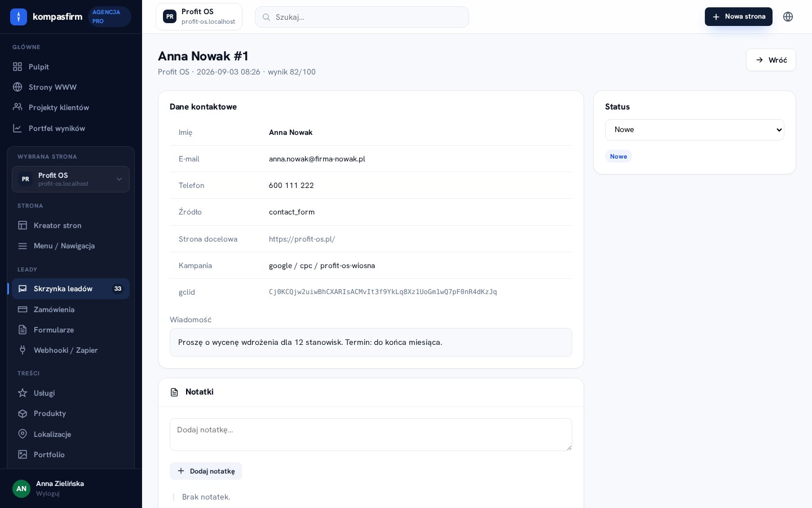The width and height of the screenshot is (812, 508).
Task: Go to Strony WWW
Action: (71, 87)
